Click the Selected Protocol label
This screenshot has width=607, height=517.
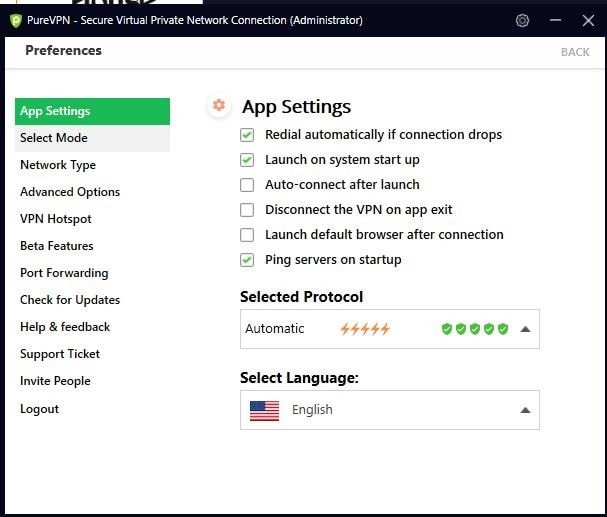pyautogui.click(x=302, y=297)
